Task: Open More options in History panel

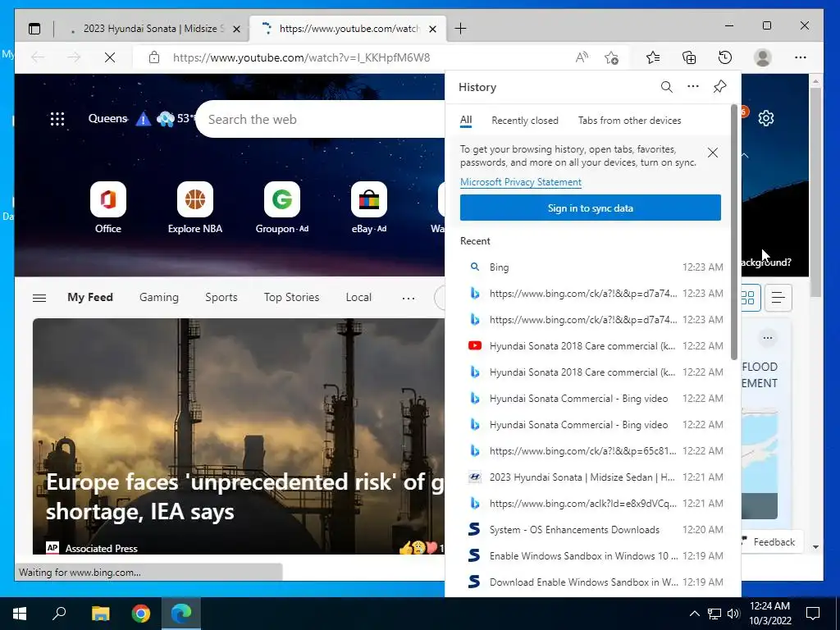Action: click(693, 86)
